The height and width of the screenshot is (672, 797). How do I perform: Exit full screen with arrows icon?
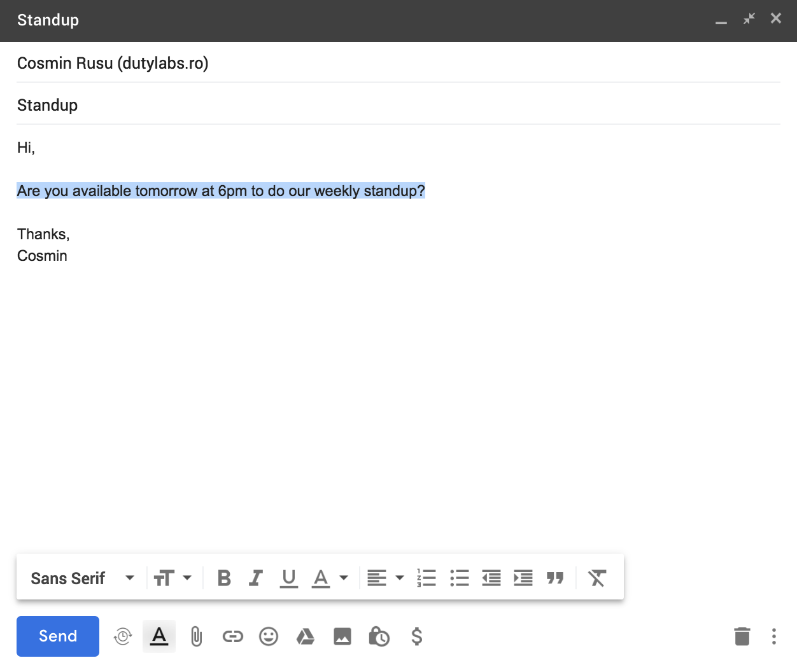point(749,18)
